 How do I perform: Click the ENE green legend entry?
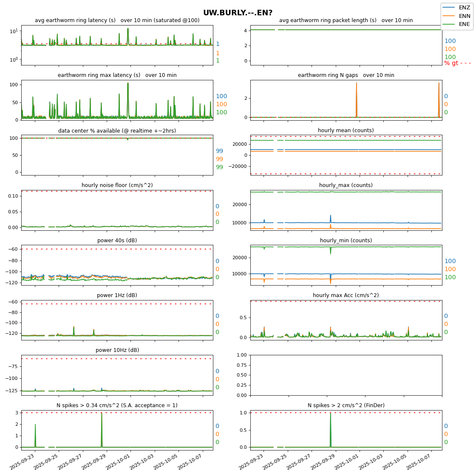[x=464, y=24]
